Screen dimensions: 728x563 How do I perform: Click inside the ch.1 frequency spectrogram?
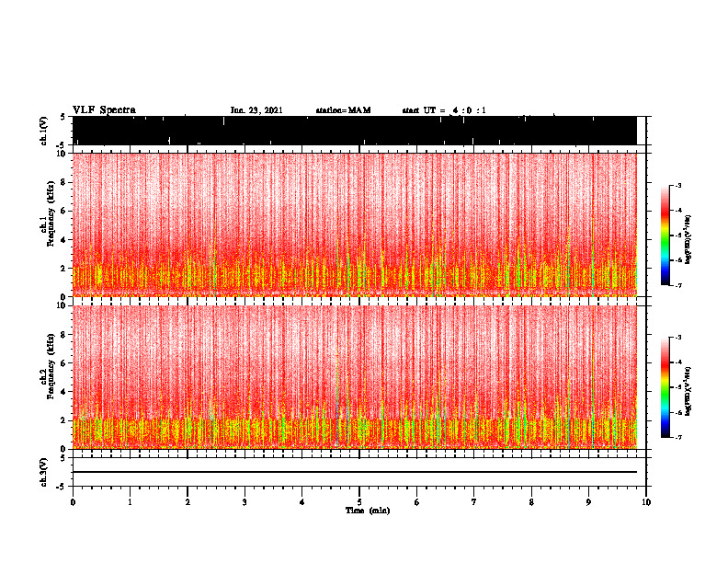(x=355, y=224)
